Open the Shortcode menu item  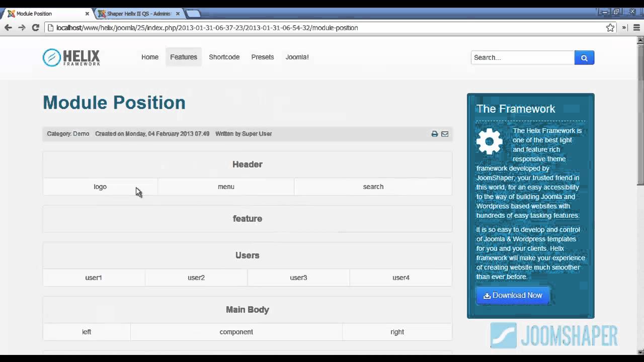(x=224, y=57)
